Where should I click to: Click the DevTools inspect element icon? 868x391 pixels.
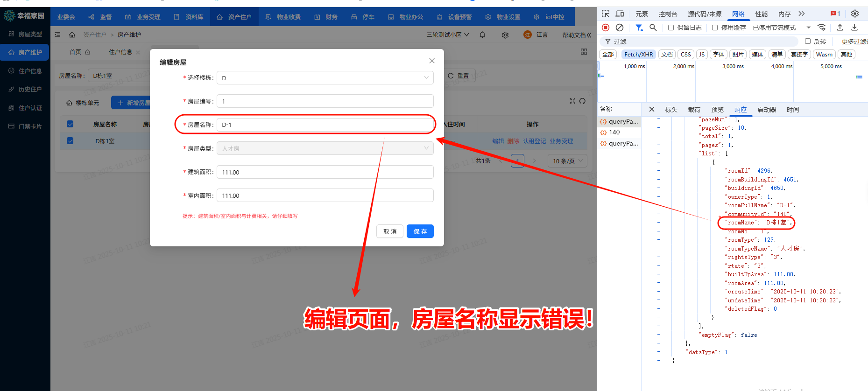click(x=606, y=14)
